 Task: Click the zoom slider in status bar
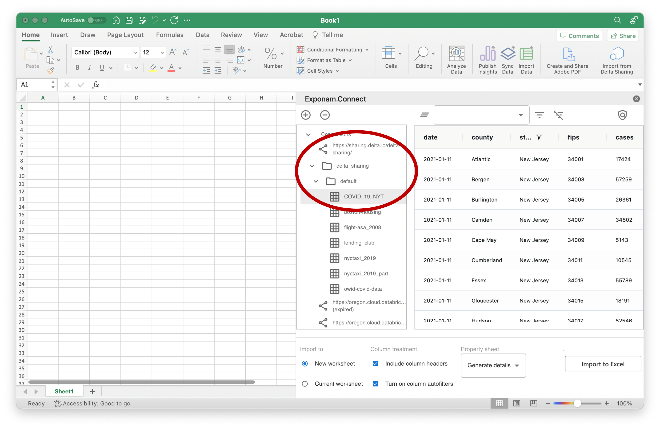click(x=580, y=403)
